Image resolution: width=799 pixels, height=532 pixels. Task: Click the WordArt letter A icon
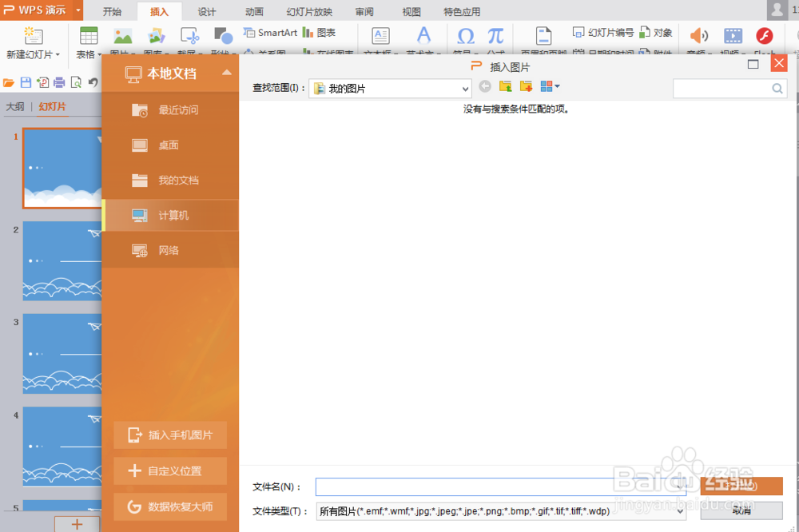coord(423,36)
